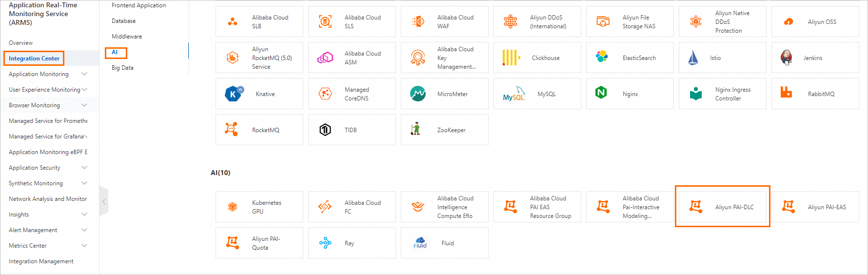
Task: Open Alibaba Cloud PAI EAS Resource Group
Action: coord(537,207)
